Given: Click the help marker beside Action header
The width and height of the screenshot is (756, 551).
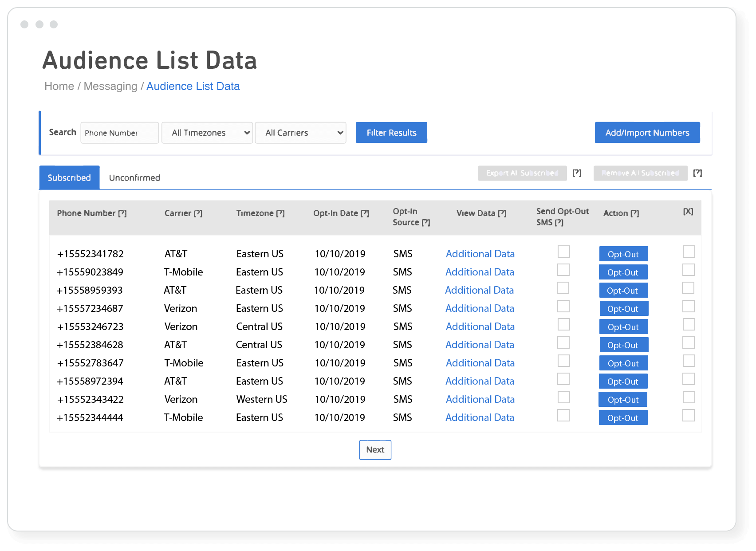Looking at the screenshot, I should [x=635, y=213].
